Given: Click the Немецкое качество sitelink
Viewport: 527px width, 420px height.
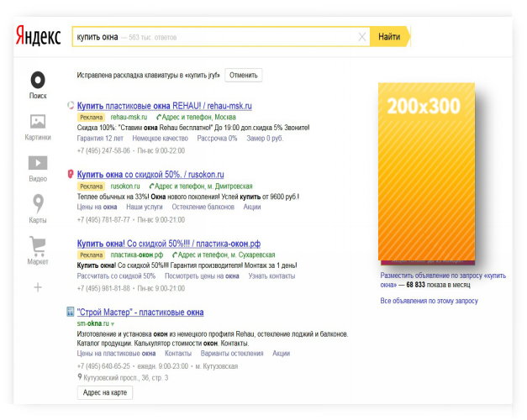Looking at the screenshot, I should pos(160,138).
